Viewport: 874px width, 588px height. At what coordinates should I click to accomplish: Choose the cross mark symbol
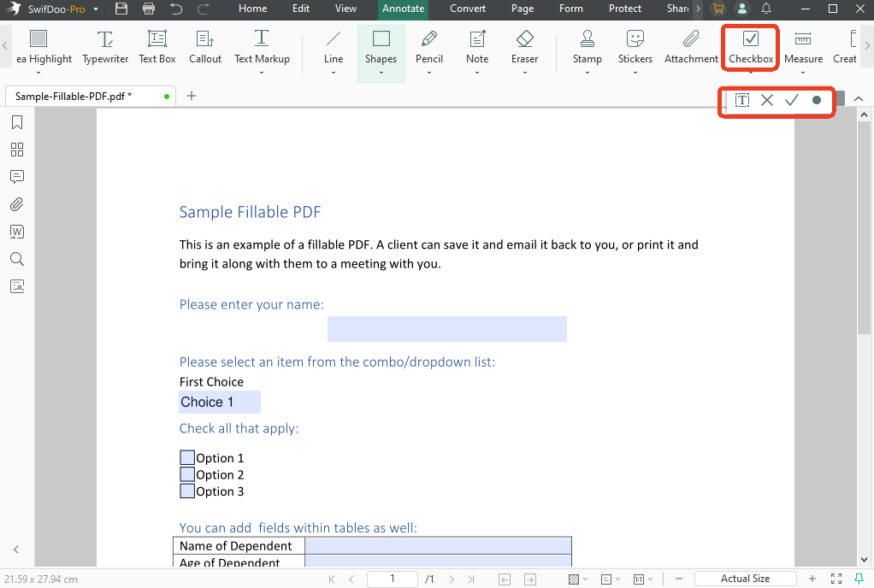767,100
